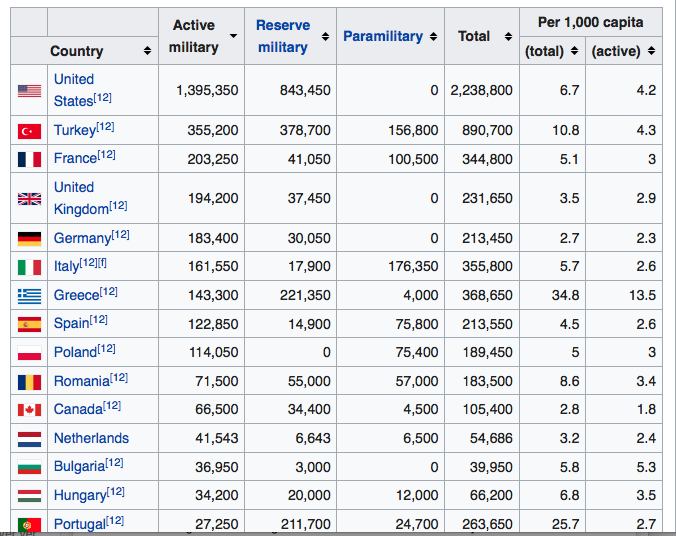
Task: Select Spain total value 213,550
Action: (487, 324)
